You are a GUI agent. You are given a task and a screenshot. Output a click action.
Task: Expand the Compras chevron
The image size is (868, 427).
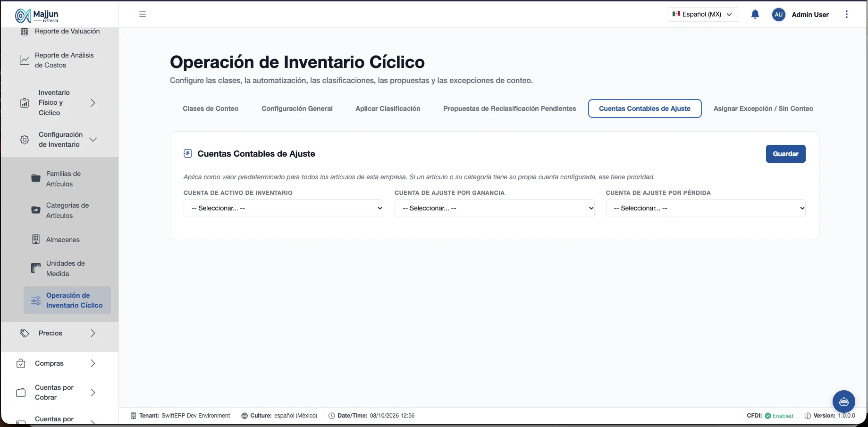pyautogui.click(x=93, y=363)
